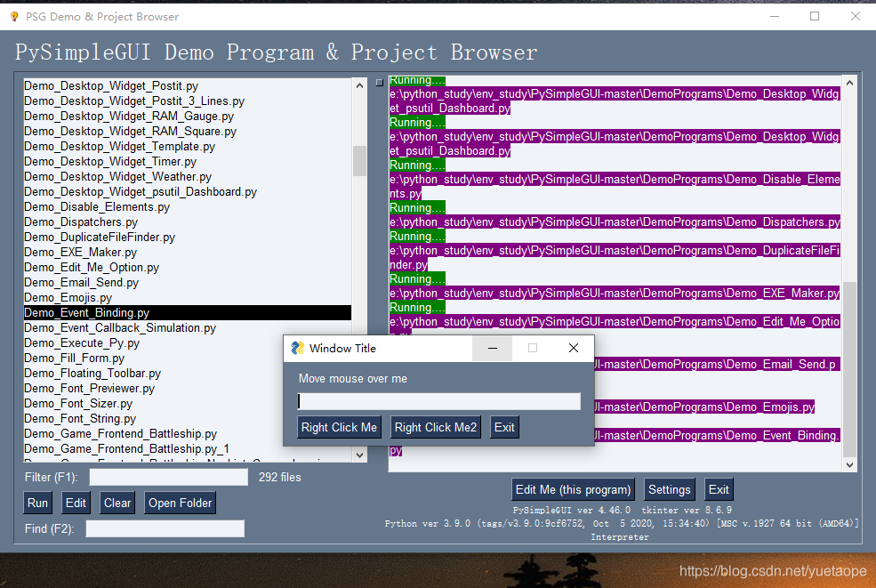Focus the Find (F2) input field

(165, 528)
